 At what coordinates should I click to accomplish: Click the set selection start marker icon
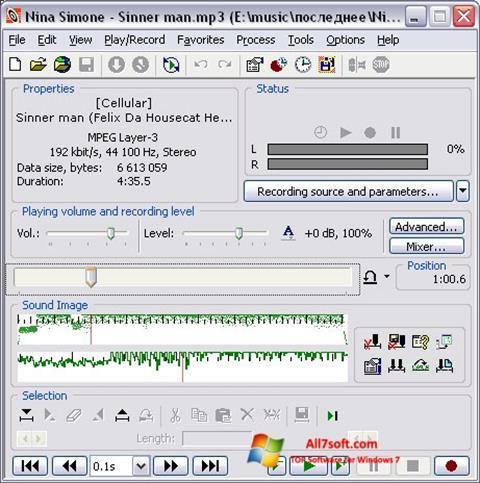(26, 415)
